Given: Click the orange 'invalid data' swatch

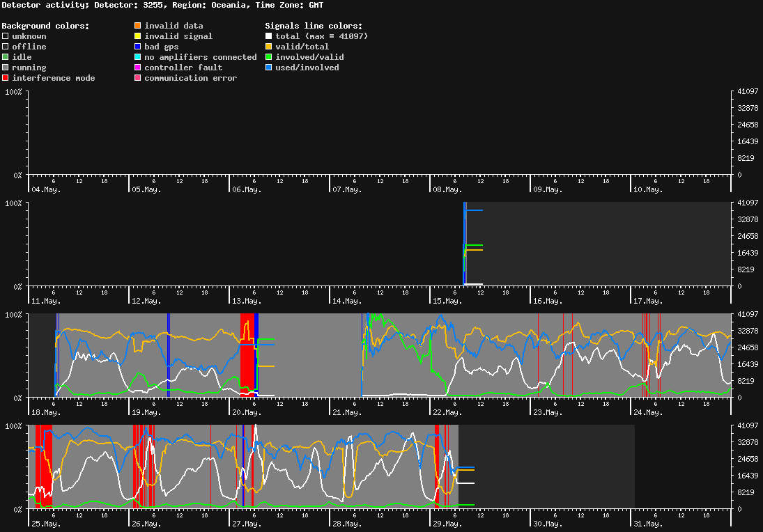Looking at the screenshot, I should (x=138, y=25).
